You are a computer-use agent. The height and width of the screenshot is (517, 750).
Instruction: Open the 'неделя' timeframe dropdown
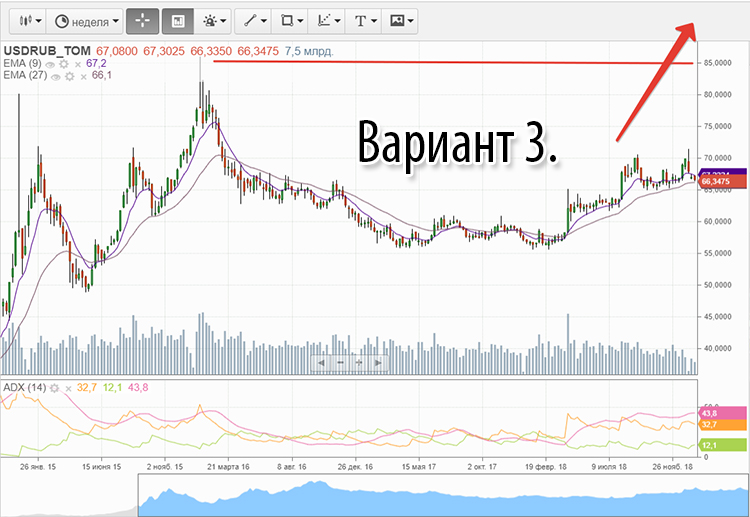coord(87,20)
